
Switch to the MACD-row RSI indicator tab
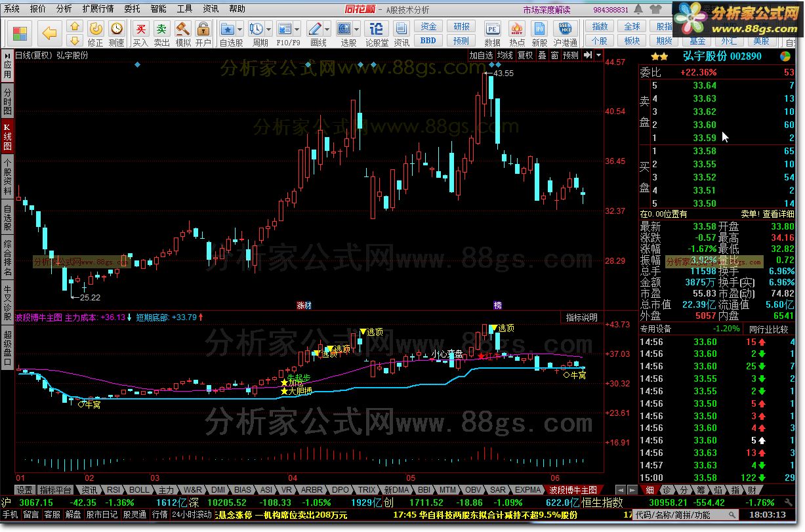coord(114,490)
